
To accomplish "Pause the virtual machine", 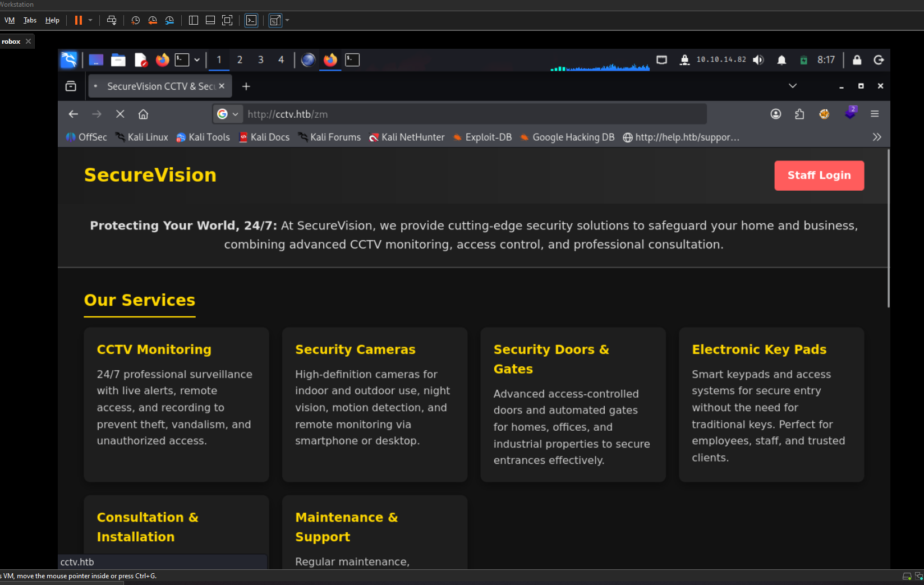I will (x=79, y=20).
